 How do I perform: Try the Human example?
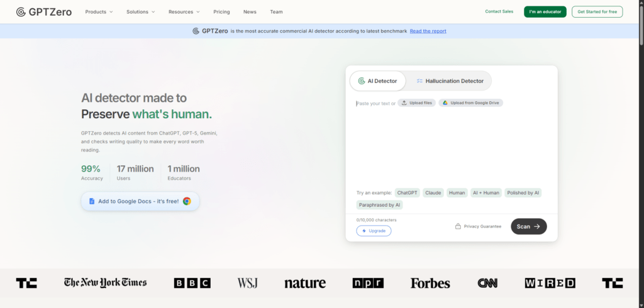[x=457, y=192]
